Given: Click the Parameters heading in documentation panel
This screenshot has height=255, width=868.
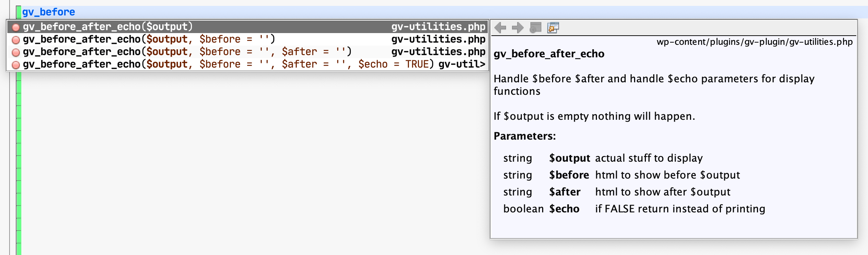Looking at the screenshot, I should click(525, 136).
